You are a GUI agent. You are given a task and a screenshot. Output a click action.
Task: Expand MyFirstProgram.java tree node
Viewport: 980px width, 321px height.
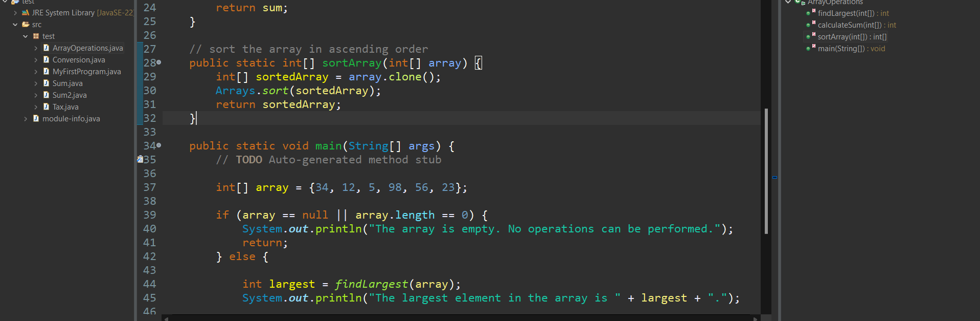36,72
